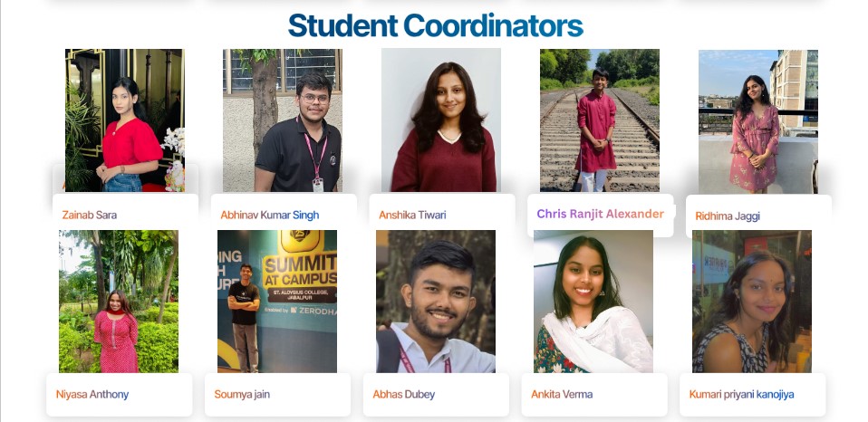Select Soumya jain's photo

tap(277, 301)
